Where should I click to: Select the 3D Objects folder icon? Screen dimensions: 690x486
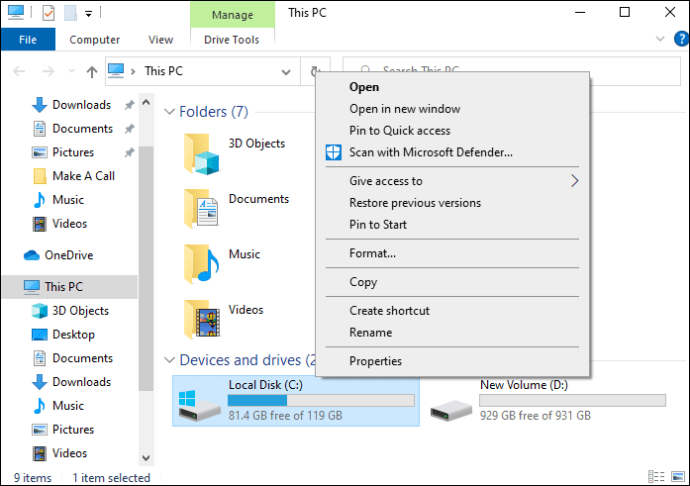[x=202, y=154]
